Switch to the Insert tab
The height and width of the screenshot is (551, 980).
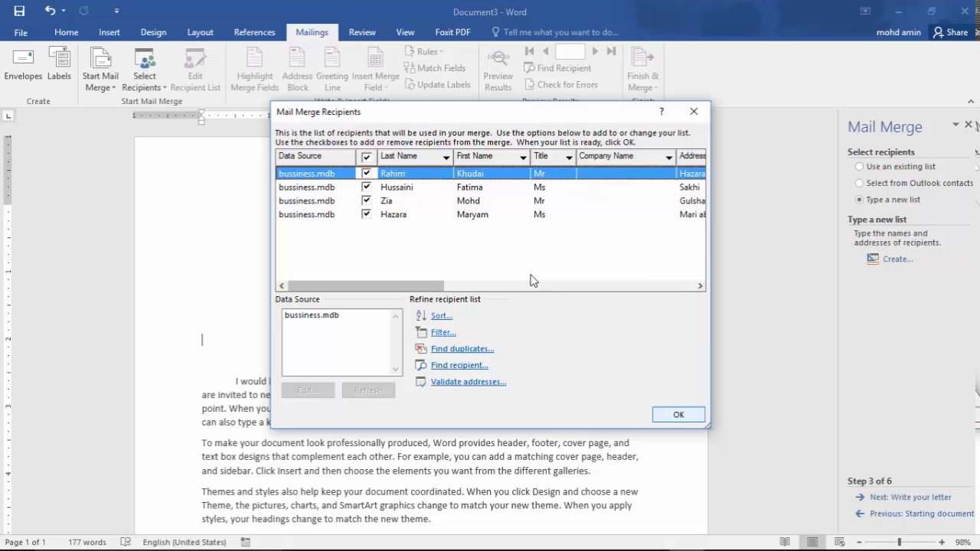109,32
